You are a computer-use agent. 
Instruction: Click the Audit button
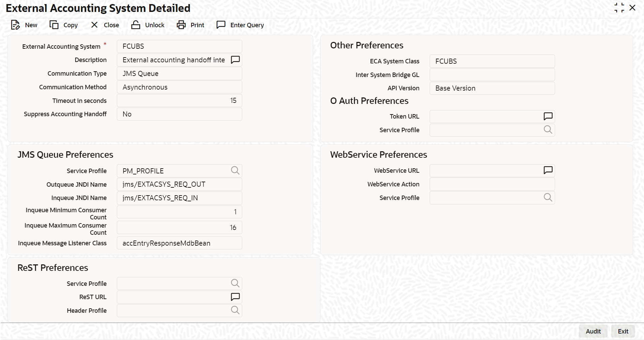[593, 331]
